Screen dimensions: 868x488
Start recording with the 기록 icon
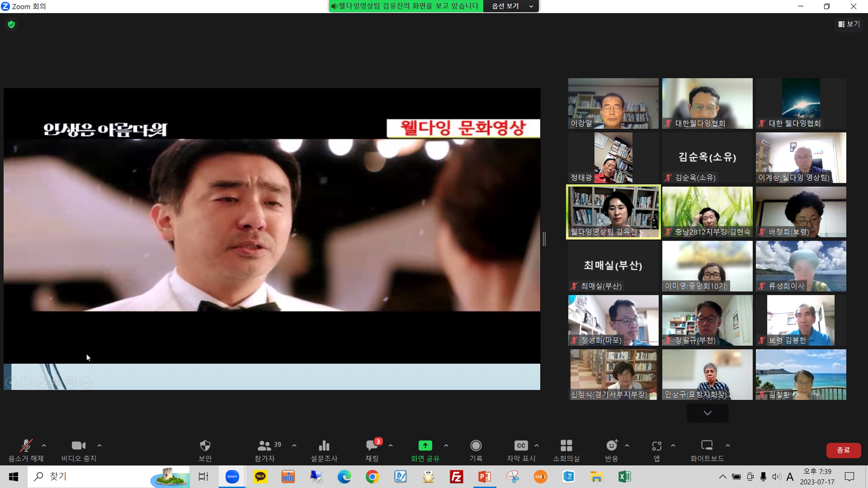click(x=476, y=445)
